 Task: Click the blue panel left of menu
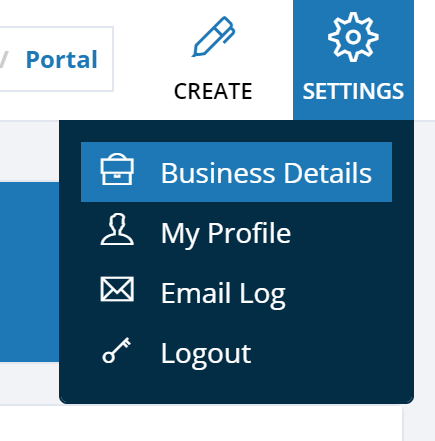29,272
